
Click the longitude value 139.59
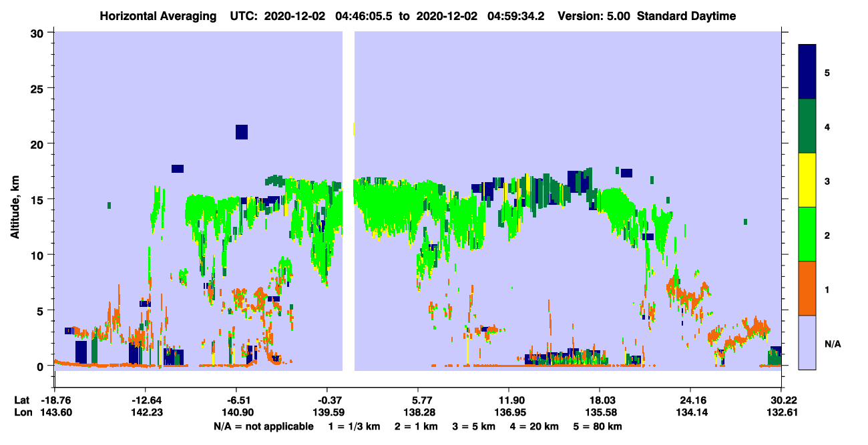tap(327, 412)
